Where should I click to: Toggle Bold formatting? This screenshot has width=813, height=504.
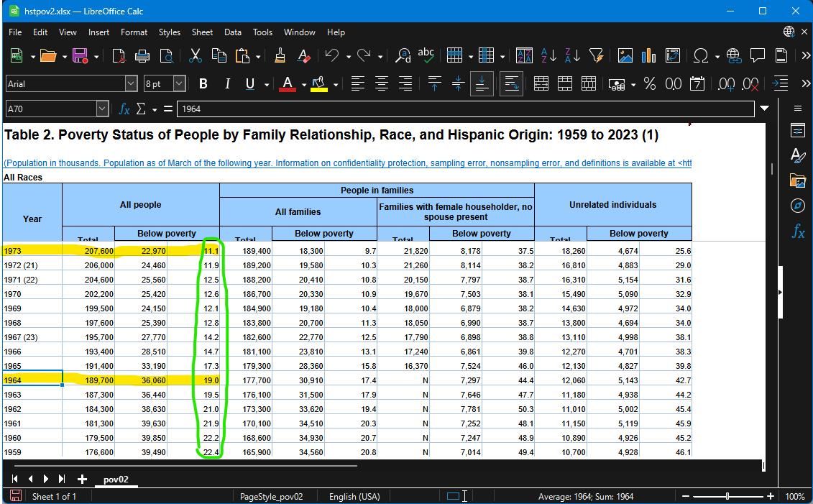pyautogui.click(x=203, y=83)
